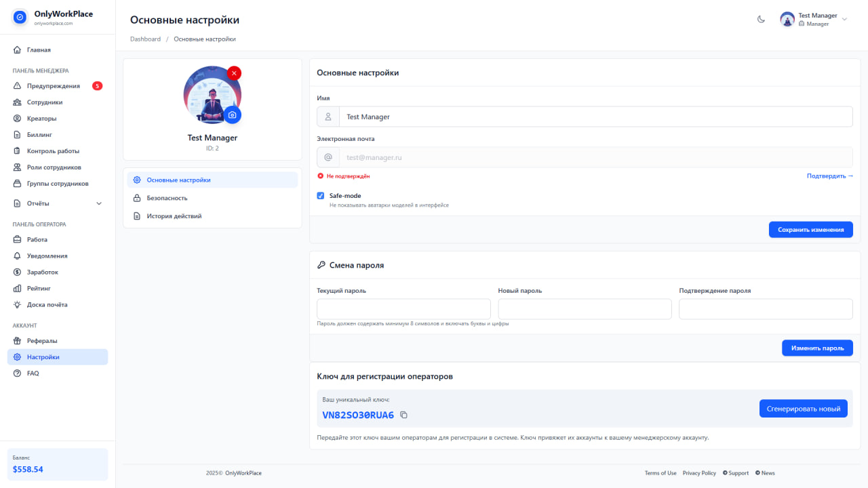Open the Test Manager account dropdown

(x=814, y=19)
